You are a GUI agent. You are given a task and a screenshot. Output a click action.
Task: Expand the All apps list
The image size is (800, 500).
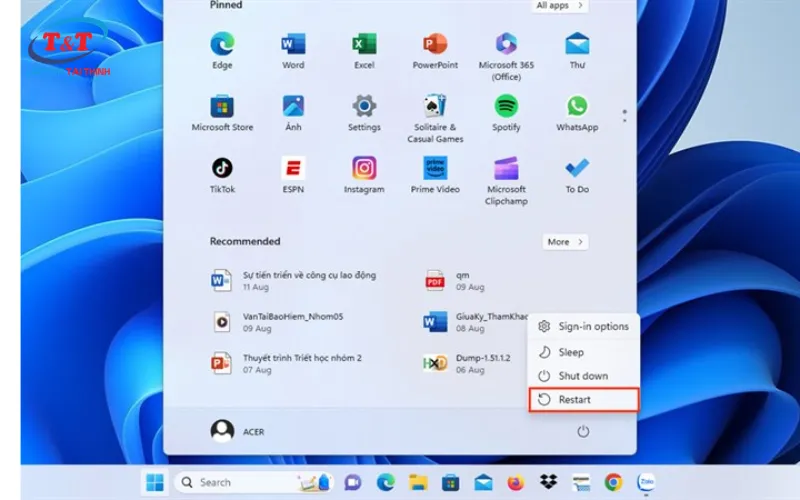[559, 6]
